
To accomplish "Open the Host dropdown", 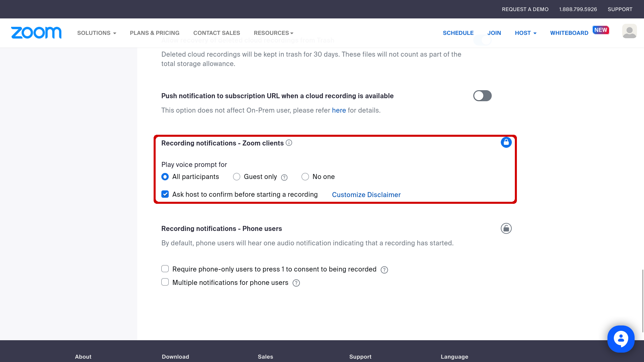I will pyautogui.click(x=526, y=33).
